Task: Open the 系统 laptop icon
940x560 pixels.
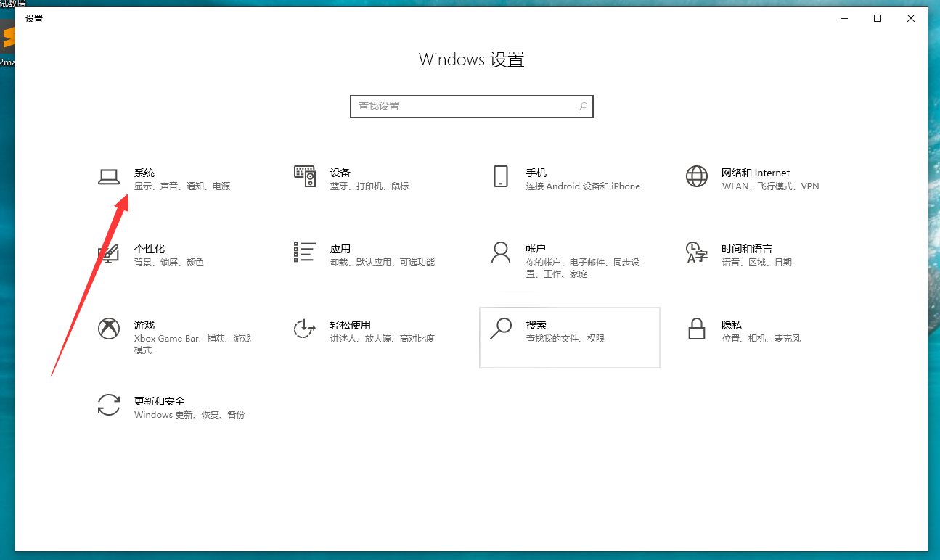Action: click(109, 176)
